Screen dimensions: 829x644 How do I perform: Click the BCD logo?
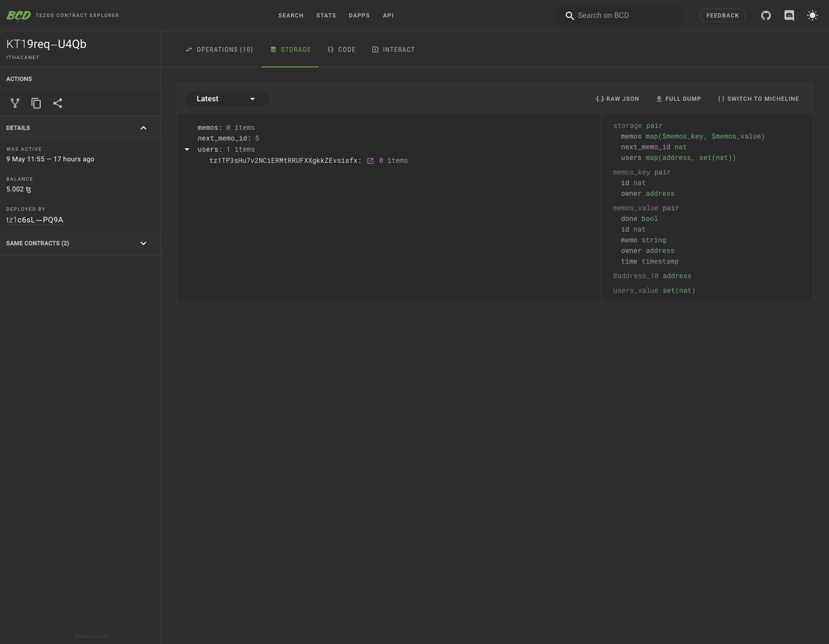pos(18,16)
